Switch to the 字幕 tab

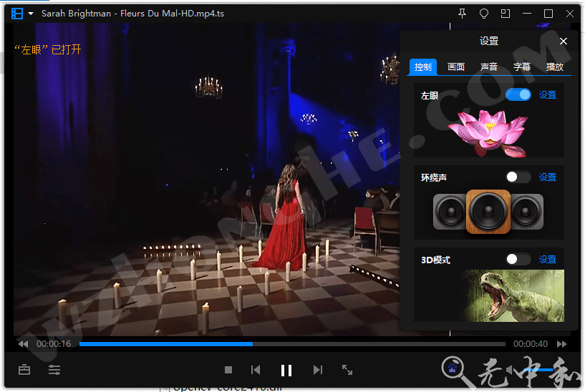522,67
